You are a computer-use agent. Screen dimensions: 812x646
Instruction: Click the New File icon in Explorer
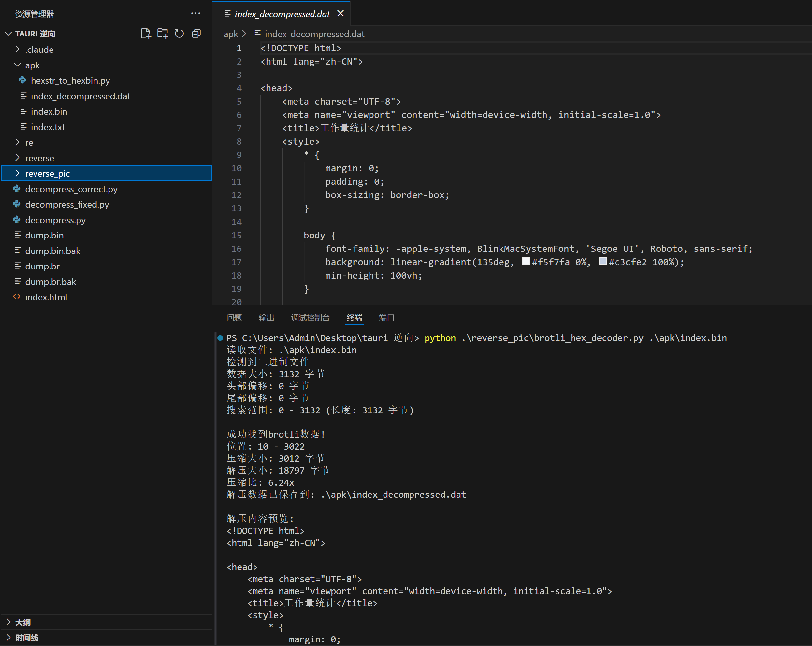pyautogui.click(x=146, y=33)
